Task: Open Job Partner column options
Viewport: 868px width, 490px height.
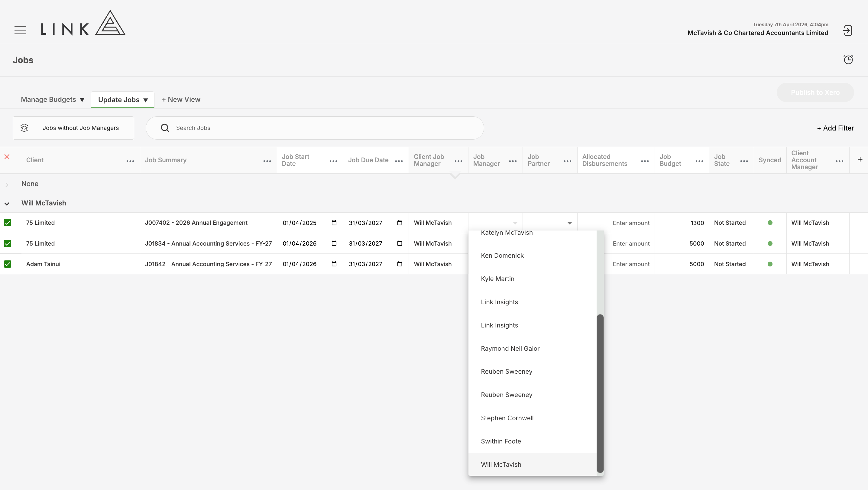Action: tap(568, 161)
